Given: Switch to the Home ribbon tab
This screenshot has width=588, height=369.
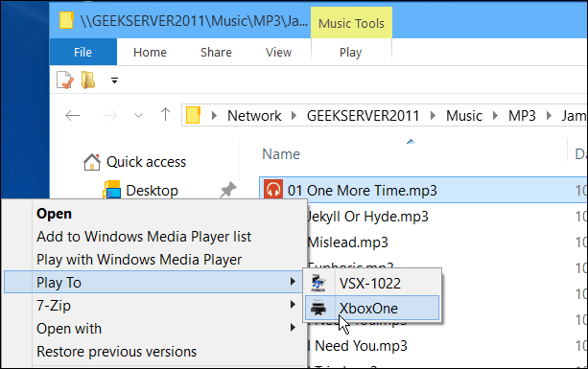Looking at the screenshot, I should click(150, 52).
